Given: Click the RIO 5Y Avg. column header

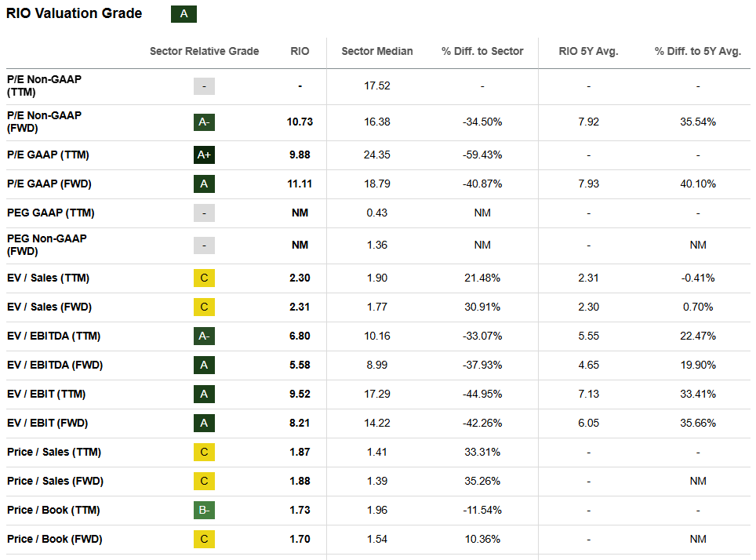Looking at the screenshot, I should [x=589, y=51].
